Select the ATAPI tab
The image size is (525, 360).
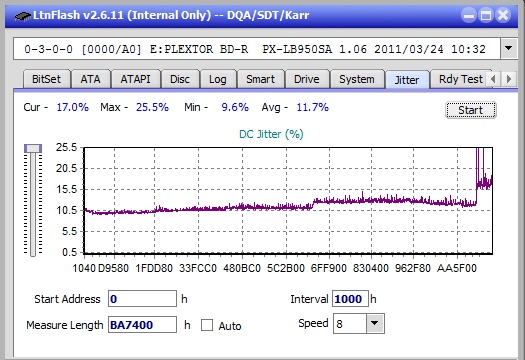click(136, 79)
